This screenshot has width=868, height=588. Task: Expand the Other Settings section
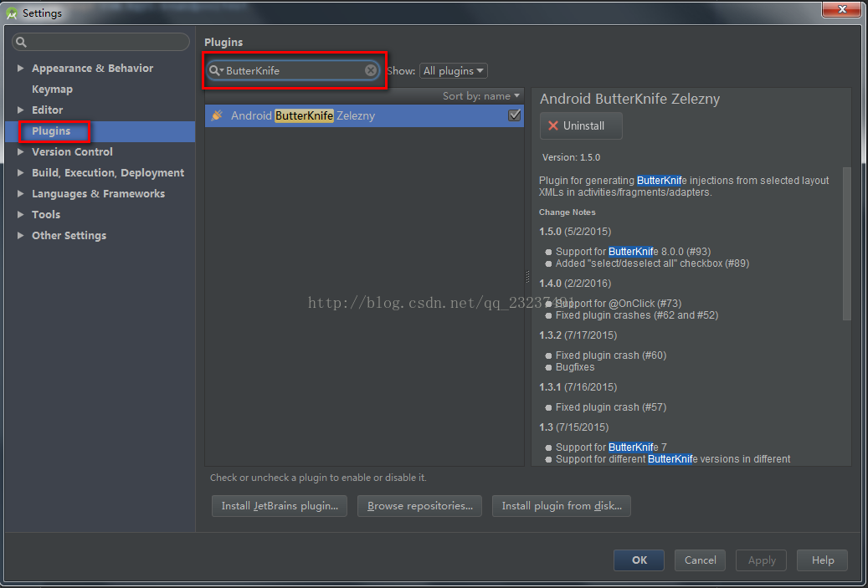point(20,235)
